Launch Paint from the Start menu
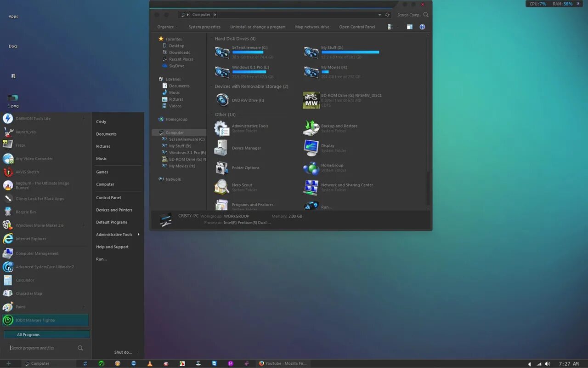The height and width of the screenshot is (368, 588). tap(45, 307)
